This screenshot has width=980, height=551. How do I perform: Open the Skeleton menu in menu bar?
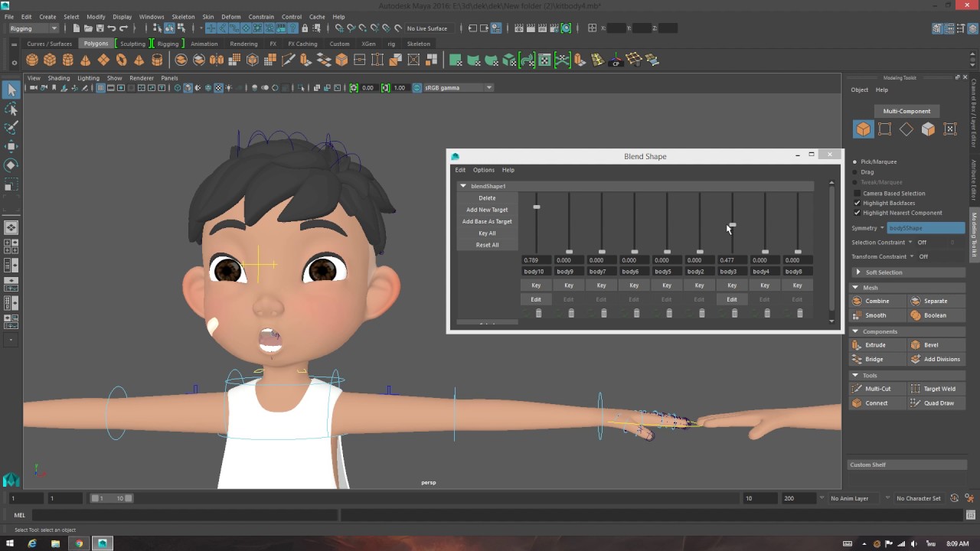[183, 17]
